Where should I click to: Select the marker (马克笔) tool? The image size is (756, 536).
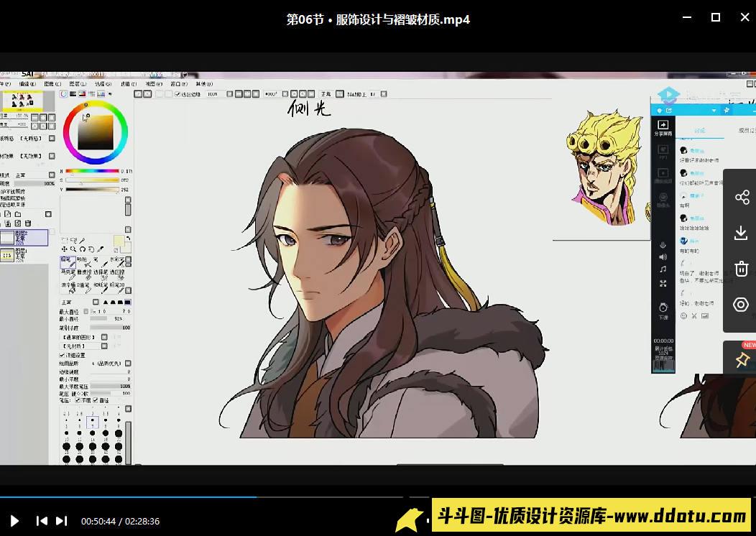tap(68, 274)
